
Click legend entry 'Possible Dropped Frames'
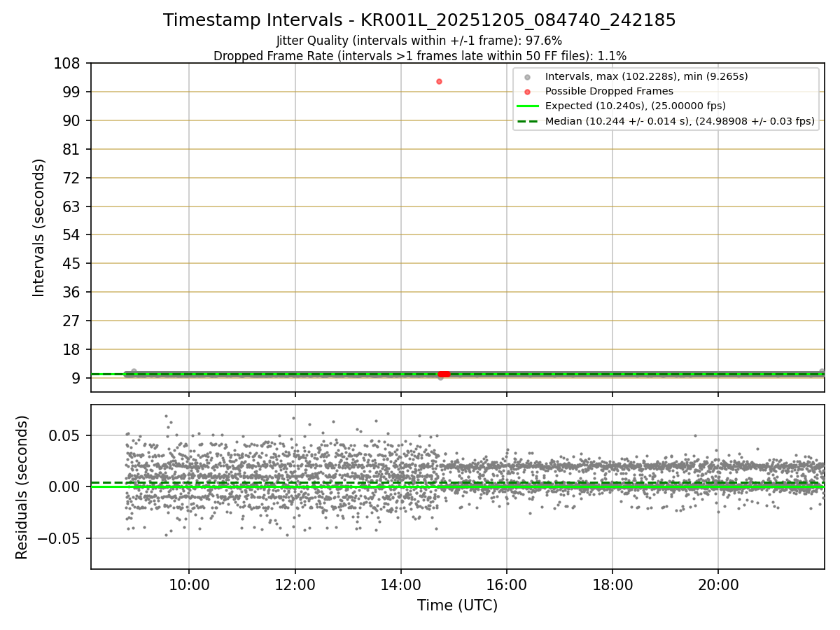(x=609, y=91)
